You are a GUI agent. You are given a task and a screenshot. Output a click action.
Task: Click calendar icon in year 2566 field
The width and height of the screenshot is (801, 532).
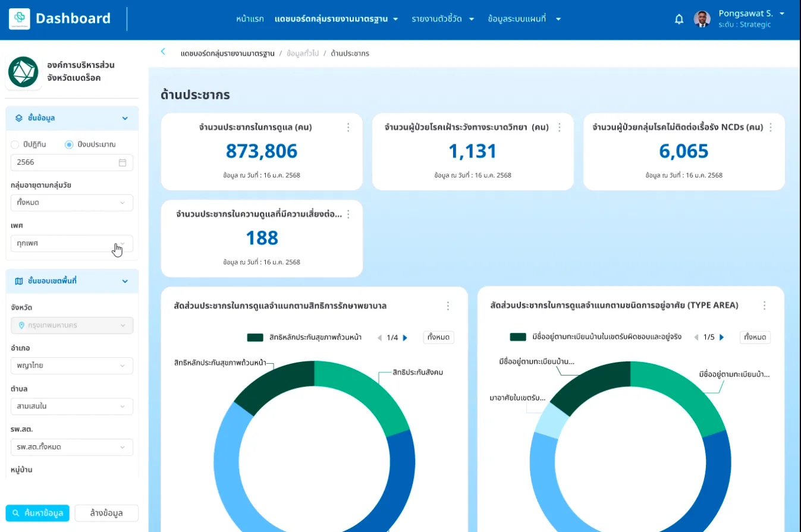(122, 162)
